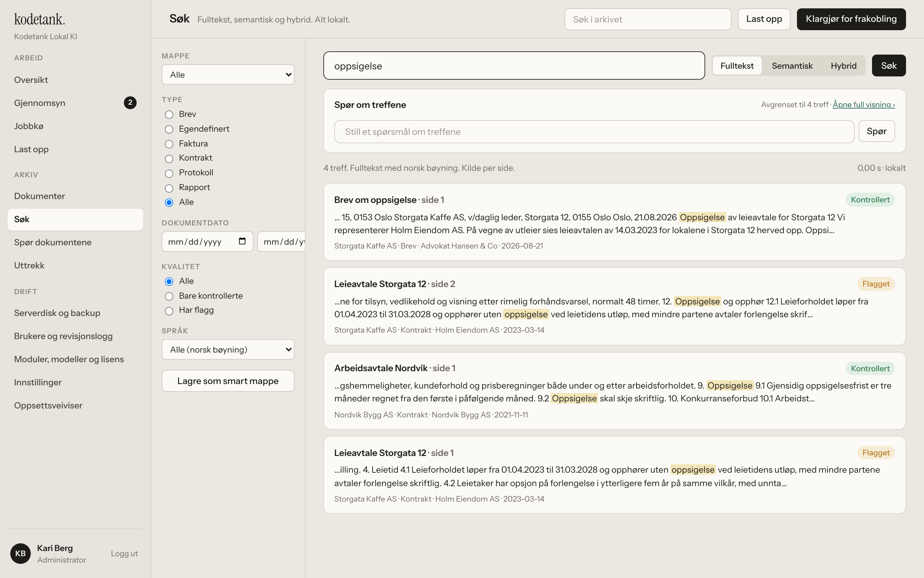The width and height of the screenshot is (924, 578).
Task: Click the black Søk button
Action: pyautogui.click(x=888, y=66)
